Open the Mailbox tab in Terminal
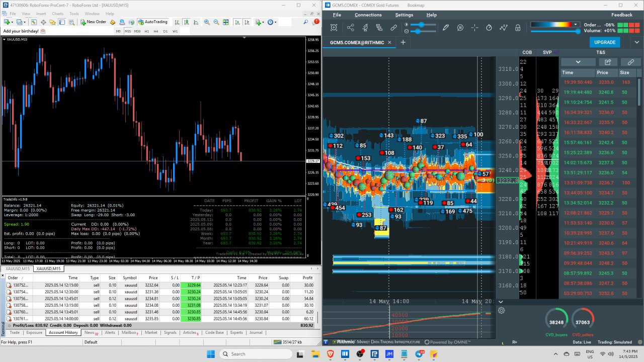Screen dimensions: 644x362 [x=130, y=332]
